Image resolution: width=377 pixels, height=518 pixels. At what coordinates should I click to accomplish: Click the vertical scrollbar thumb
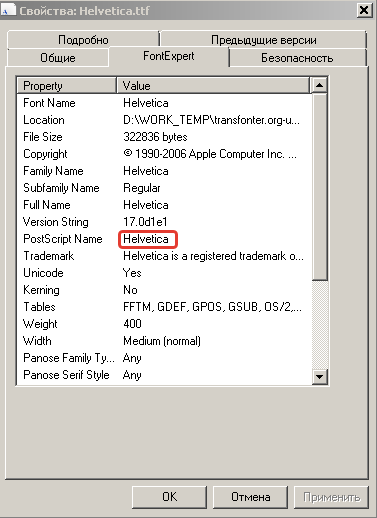click(319, 187)
